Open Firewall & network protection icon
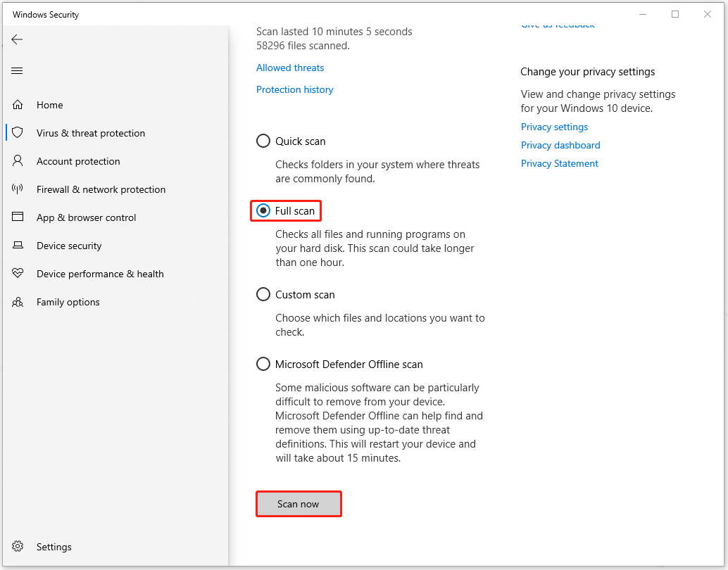 18,189
